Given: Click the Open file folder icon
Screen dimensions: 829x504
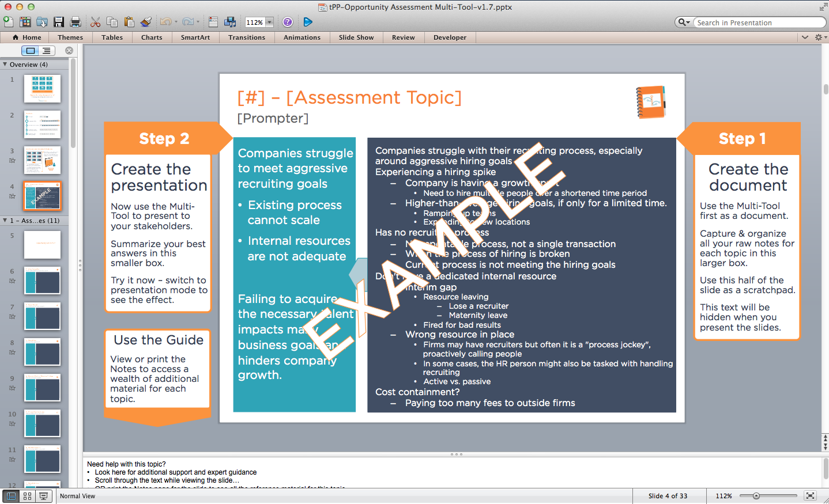Looking at the screenshot, I should coord(42,22).
